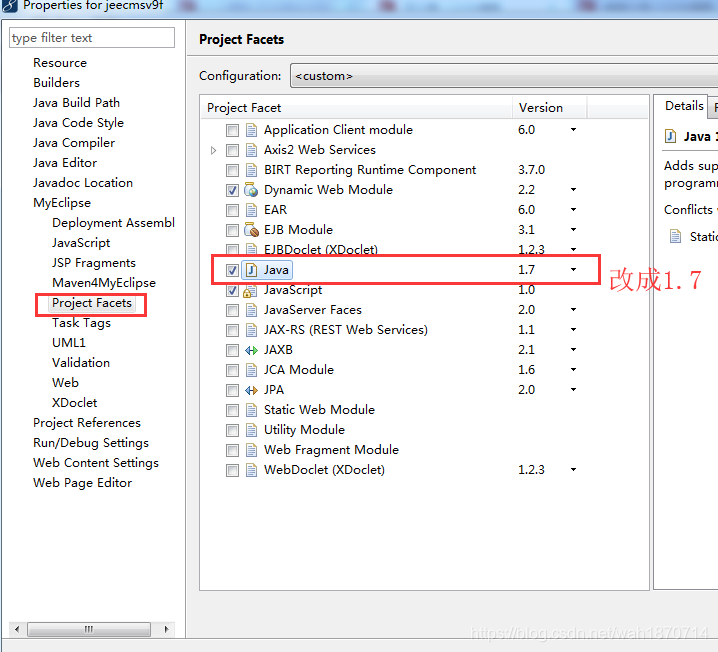Open the EJB Module version dropdown
Viewport: 718px width, 652px height.
pos(573,230)
